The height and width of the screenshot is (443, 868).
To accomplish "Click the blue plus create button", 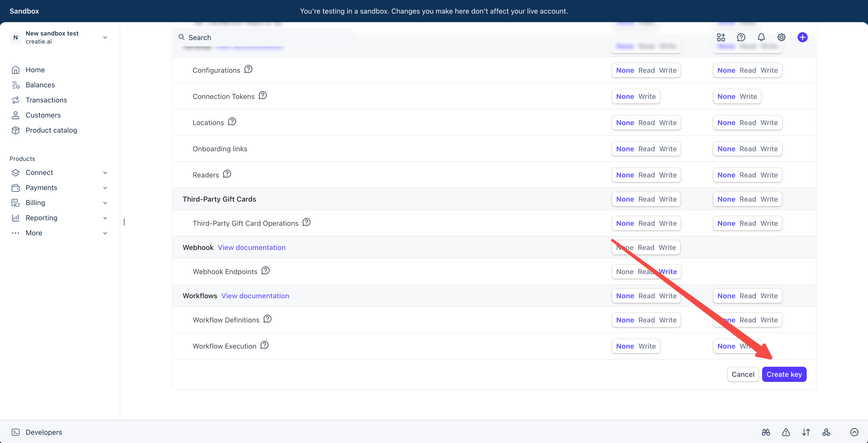I will pyautogui.click(x=802, y=38).
